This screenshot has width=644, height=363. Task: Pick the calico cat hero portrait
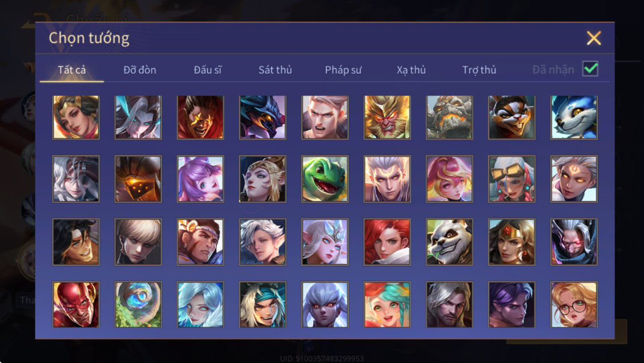[x=512, y=117]
